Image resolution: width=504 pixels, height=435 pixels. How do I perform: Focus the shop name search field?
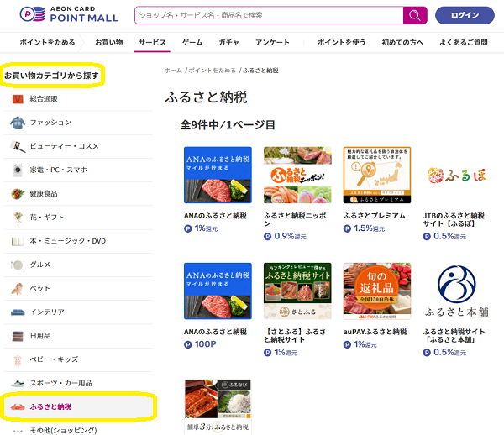[x=269, y=15]
